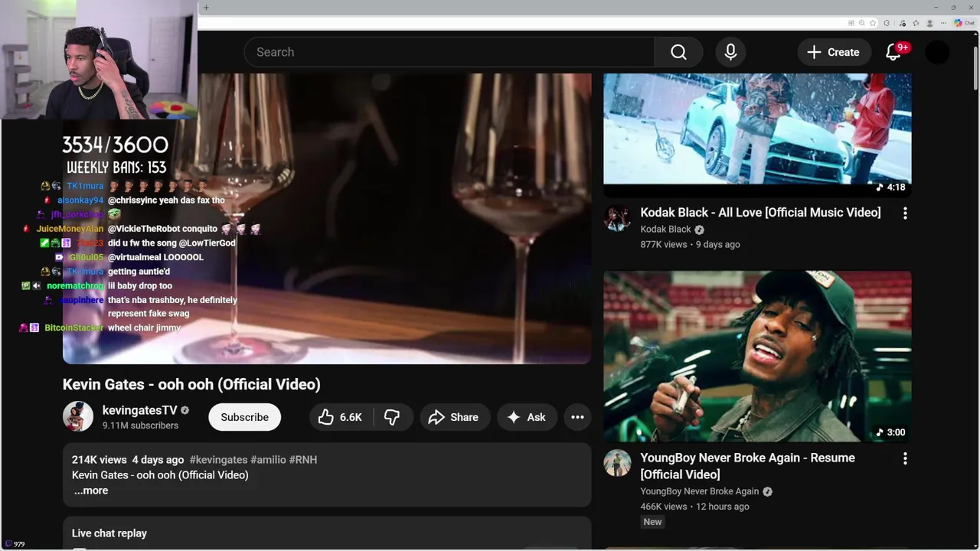Click the 'New' badge under Resume video
This screenshot has height=551, width=980.
pos(652,522)
